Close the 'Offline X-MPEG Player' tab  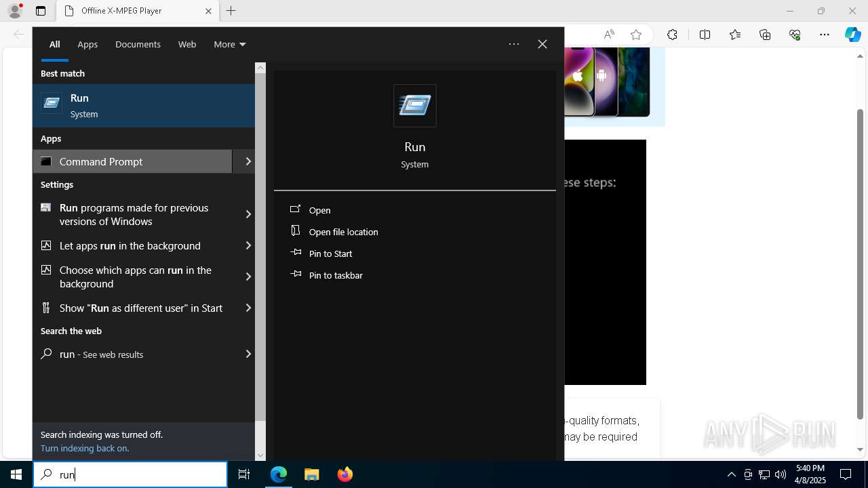(208, 11)
